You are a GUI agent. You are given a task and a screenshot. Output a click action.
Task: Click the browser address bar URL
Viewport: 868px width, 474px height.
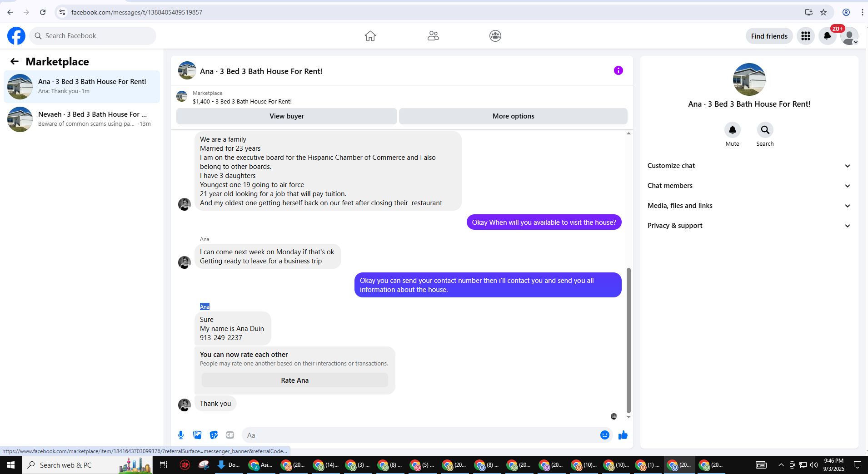[x=137, y=12]
